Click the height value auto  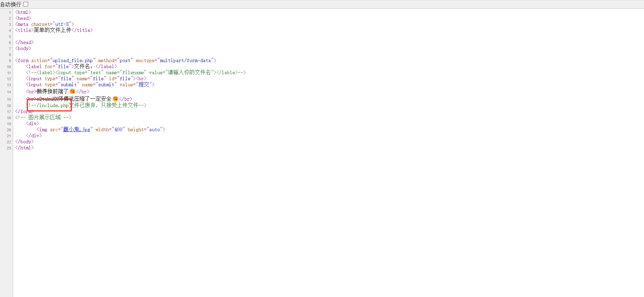click(x=154, y=130)
